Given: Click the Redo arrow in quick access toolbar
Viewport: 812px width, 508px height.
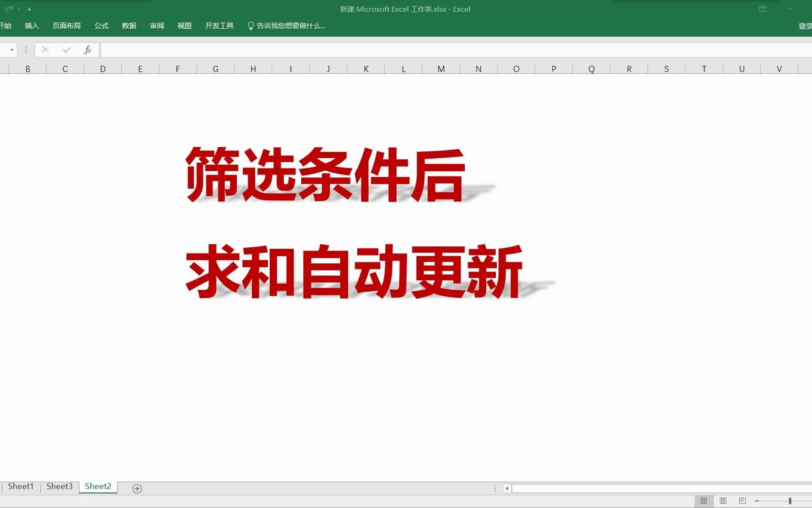Looking at the screenshot, I should click(x=9, y=9).
